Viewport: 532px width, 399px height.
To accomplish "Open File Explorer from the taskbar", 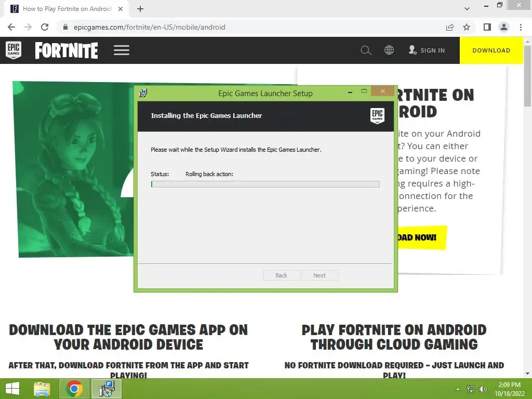I will click(x=42, y=389).
